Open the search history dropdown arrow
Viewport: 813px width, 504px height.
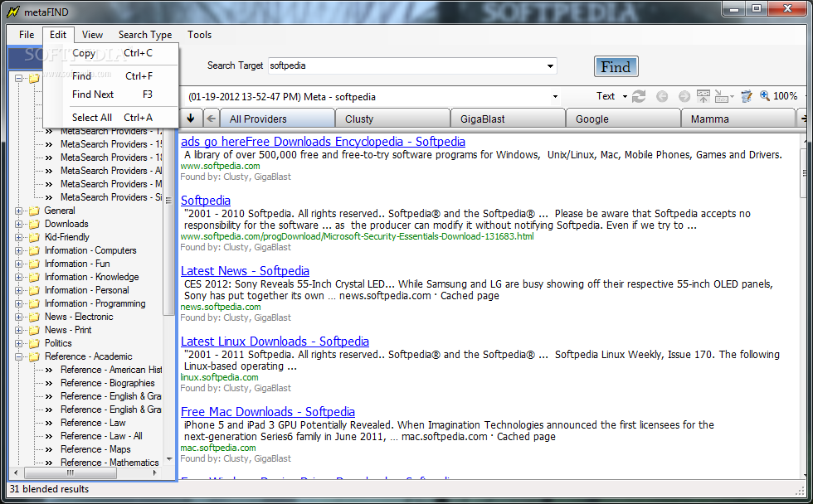(x=555, y=97)
